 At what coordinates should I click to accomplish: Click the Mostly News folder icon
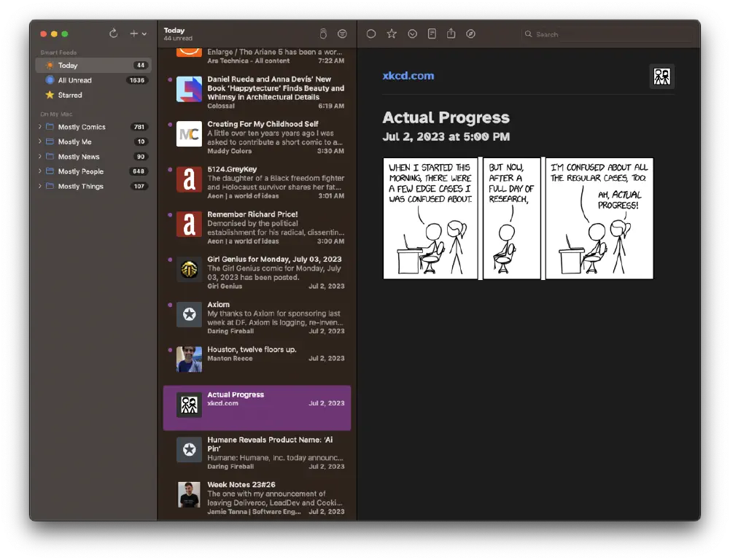[x=50, y=157]
